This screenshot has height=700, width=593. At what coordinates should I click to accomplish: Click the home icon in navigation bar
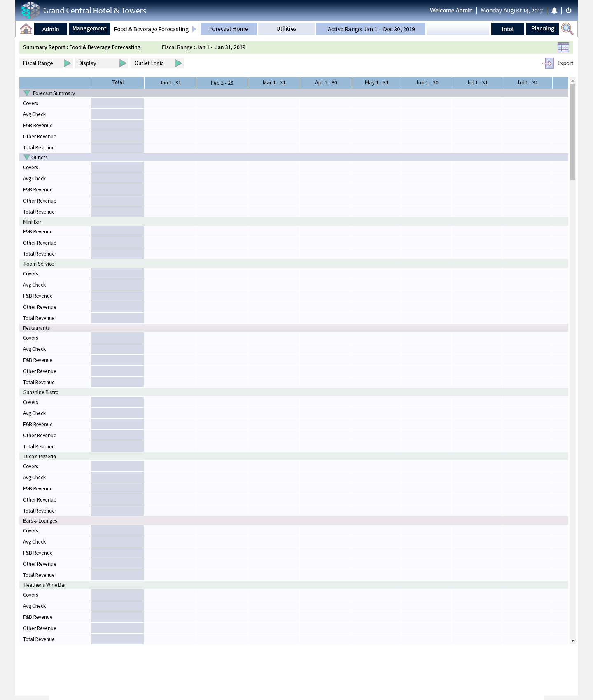pyautogui.click(x=26, y=29)
